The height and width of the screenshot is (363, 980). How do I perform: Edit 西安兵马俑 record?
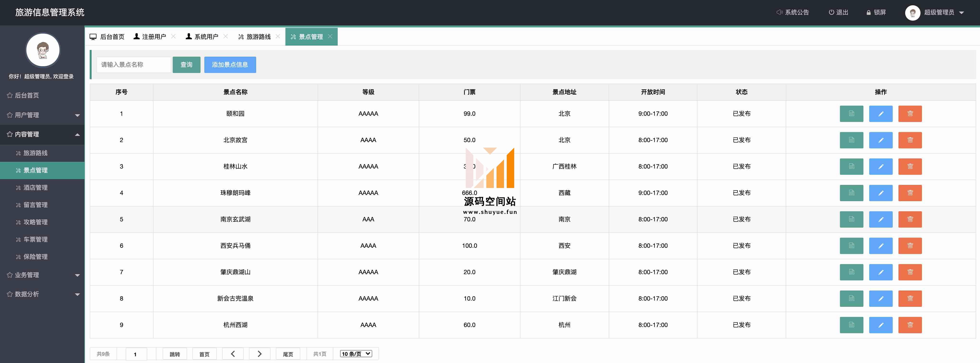tap(881, 246)
